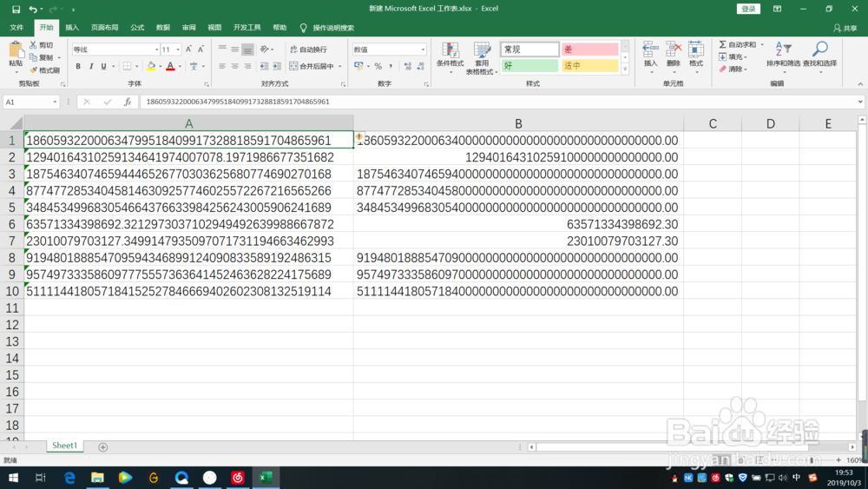Open the font size dropdown
The image size is (868, 489).
pos(178,50)
